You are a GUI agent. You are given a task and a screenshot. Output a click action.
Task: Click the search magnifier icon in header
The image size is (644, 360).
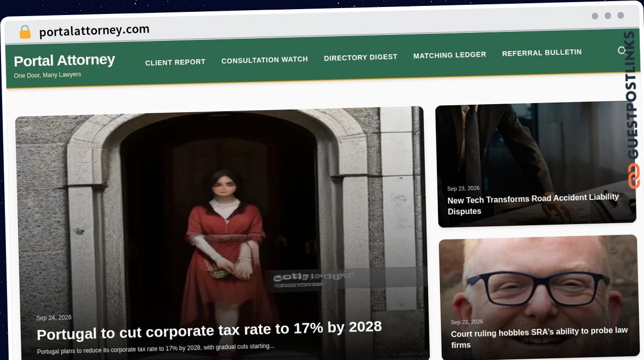[622, 51]
